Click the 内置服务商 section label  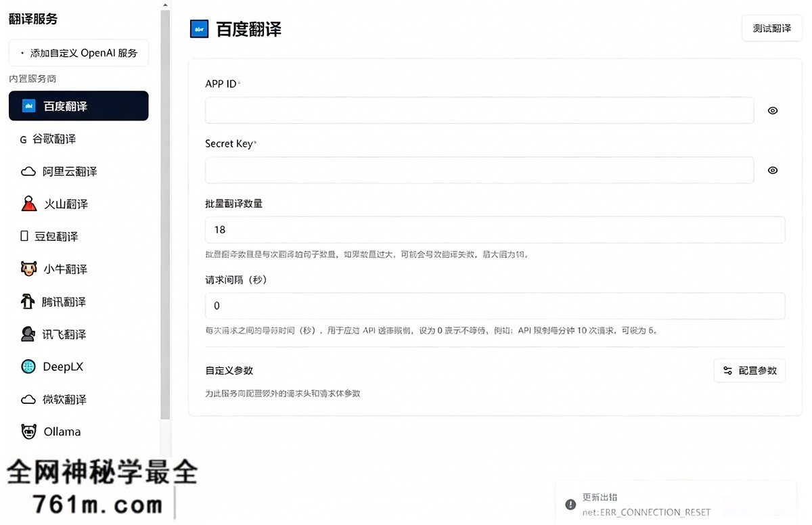pos(32,78)
